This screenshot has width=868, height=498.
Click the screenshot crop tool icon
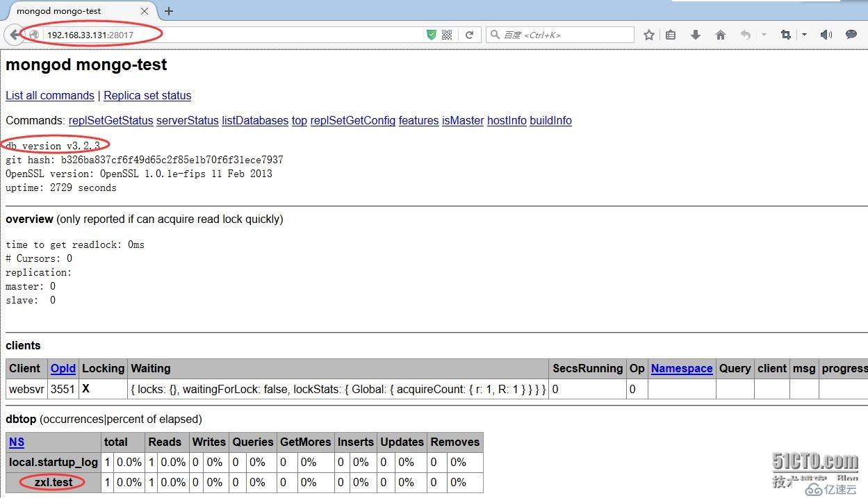(x=786, y=35)
